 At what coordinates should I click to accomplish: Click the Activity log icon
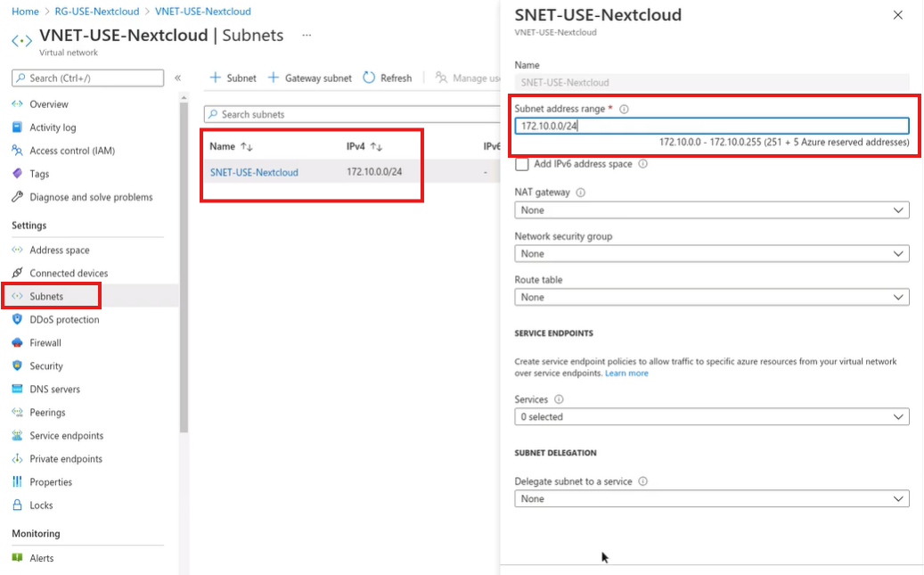tap(17, 127)
